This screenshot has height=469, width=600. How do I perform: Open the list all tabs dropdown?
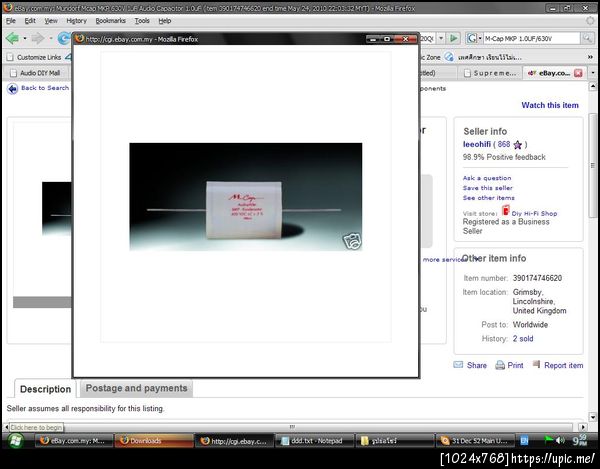pos(593,73)
